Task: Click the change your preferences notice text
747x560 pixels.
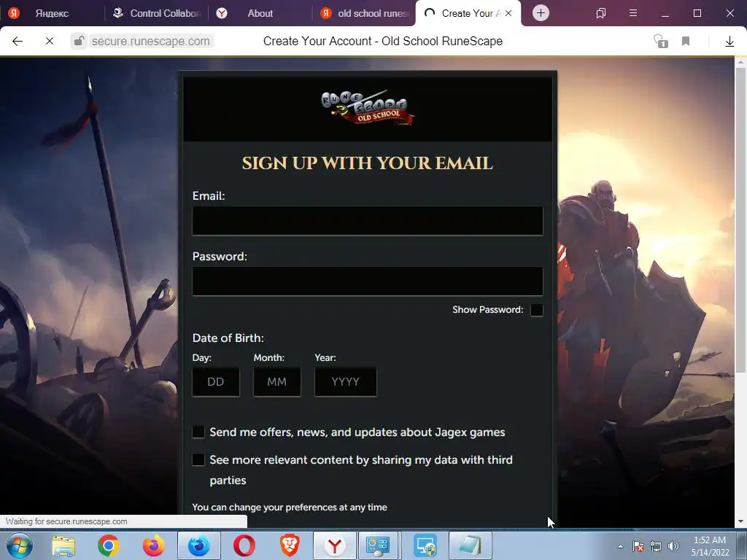Action: (290, 507)
